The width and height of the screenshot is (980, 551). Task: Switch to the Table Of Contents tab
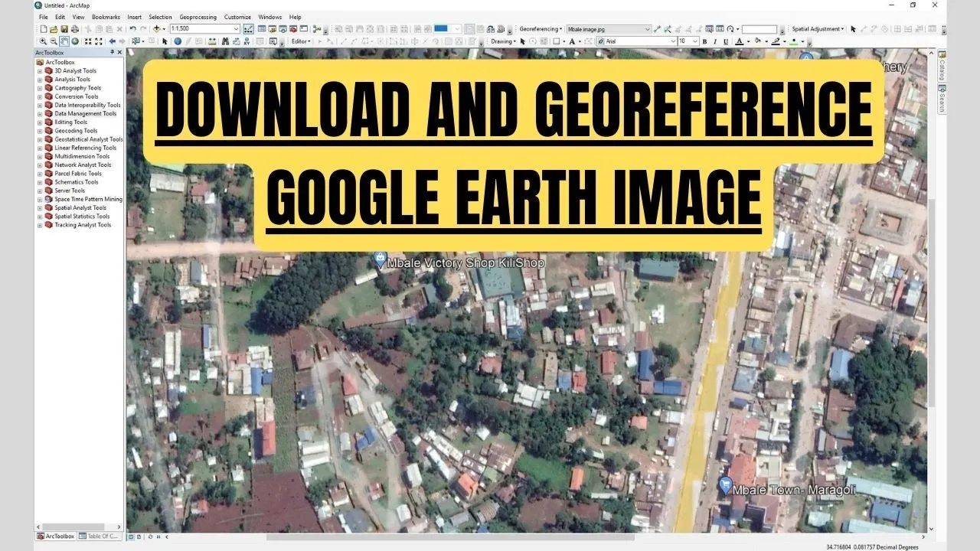pyautogui.click(x=99, y=536)
